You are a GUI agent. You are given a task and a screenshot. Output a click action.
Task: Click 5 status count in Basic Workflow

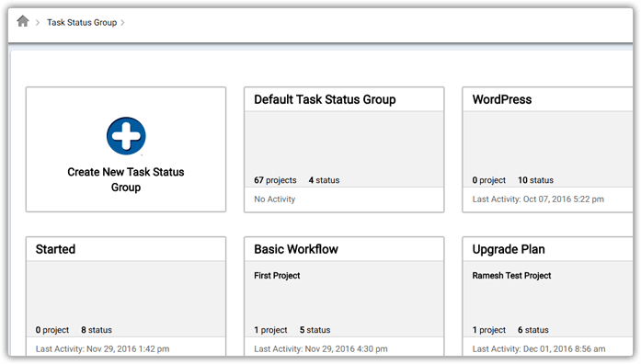tap(315, 330)
